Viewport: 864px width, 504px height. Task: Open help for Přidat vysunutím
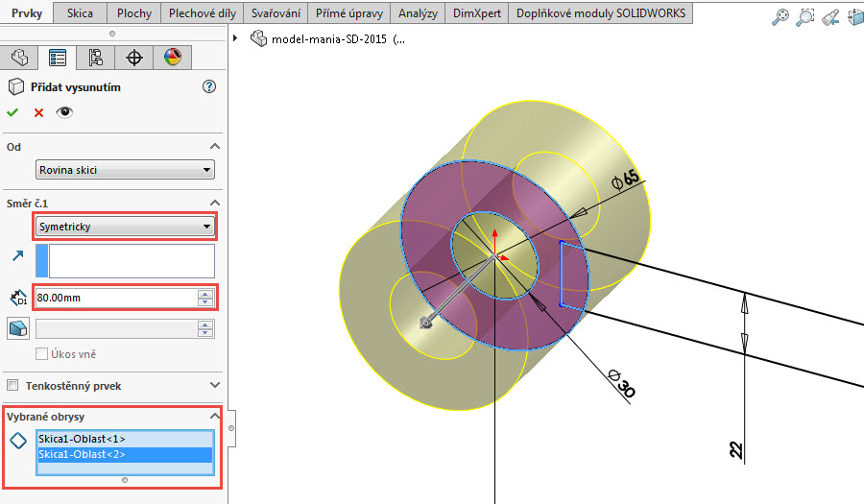click(210, 87)
